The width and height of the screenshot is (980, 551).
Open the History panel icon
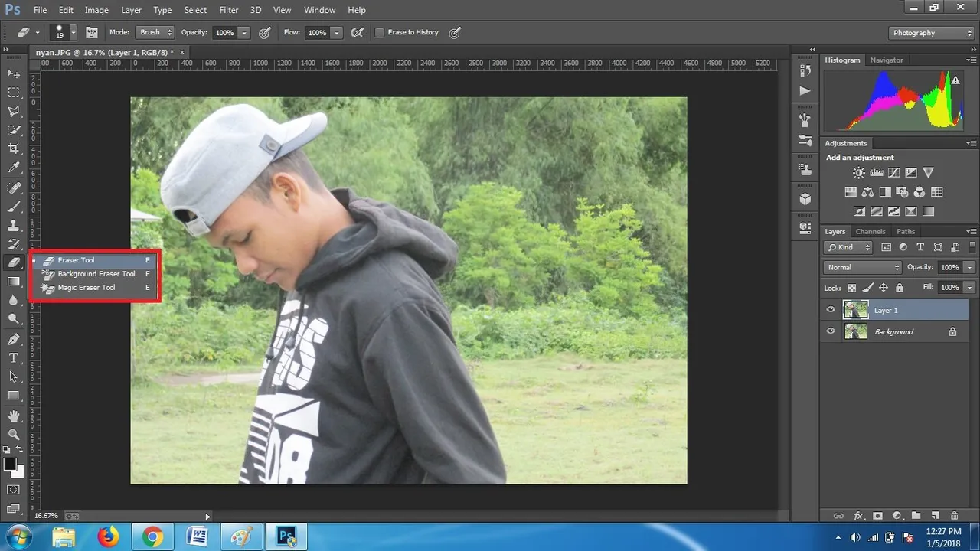805,70
